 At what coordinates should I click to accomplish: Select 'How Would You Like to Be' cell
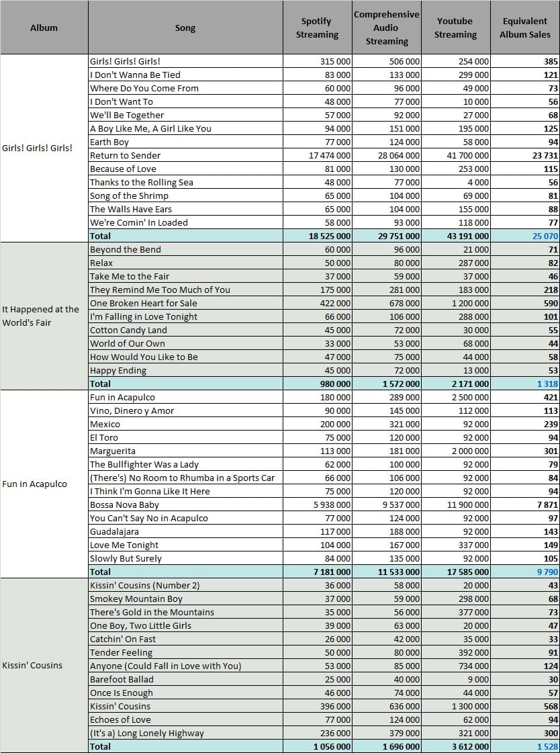tap(185, 357)
